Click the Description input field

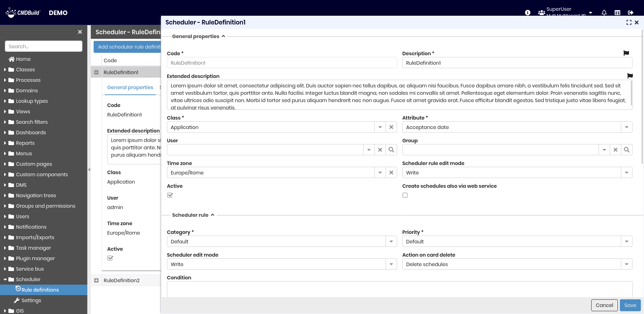[x=517, y=63]
